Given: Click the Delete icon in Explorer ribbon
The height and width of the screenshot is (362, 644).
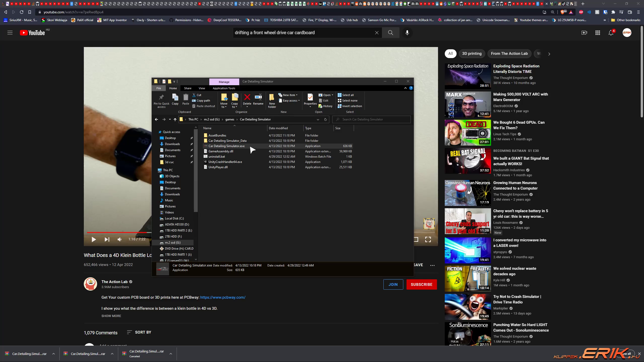Looking at the screenshot, I should (x=247, y=98).
